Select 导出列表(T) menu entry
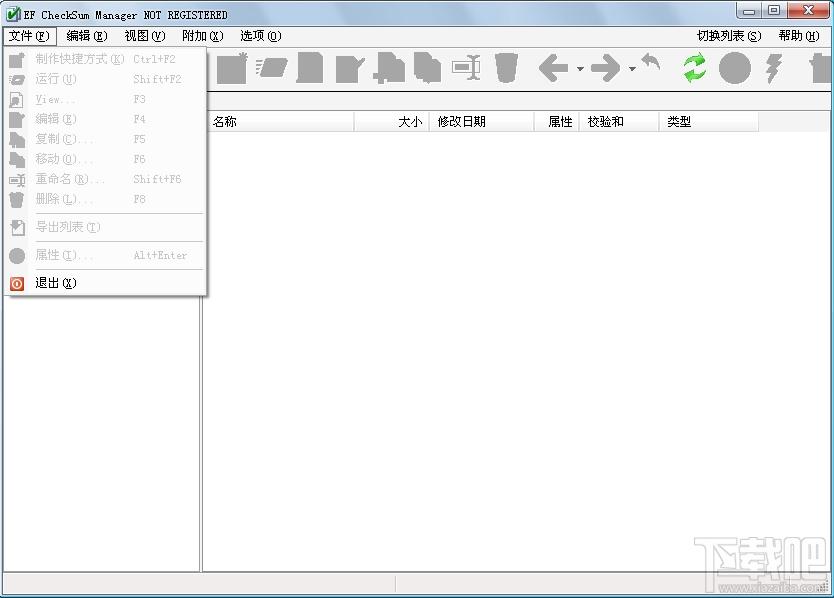Viewport: 834px width, 598px height. pyautogui.click(x=105, y=227)
